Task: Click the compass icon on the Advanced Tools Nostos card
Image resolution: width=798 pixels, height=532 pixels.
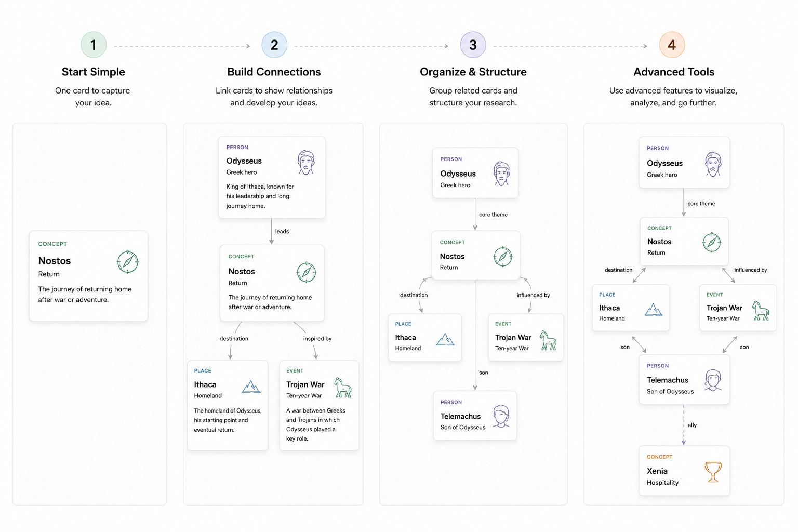Action: (712, 242)
